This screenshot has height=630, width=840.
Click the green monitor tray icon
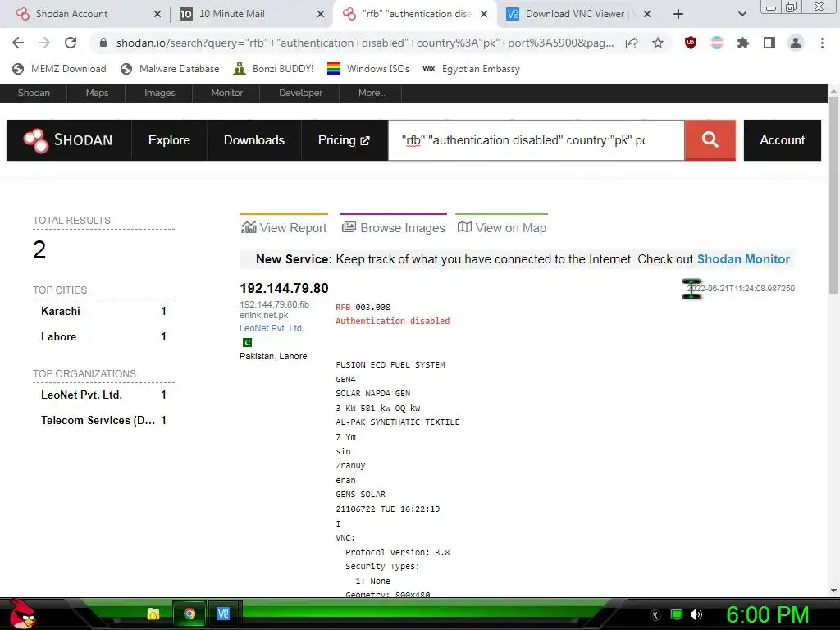coord(677,615)
